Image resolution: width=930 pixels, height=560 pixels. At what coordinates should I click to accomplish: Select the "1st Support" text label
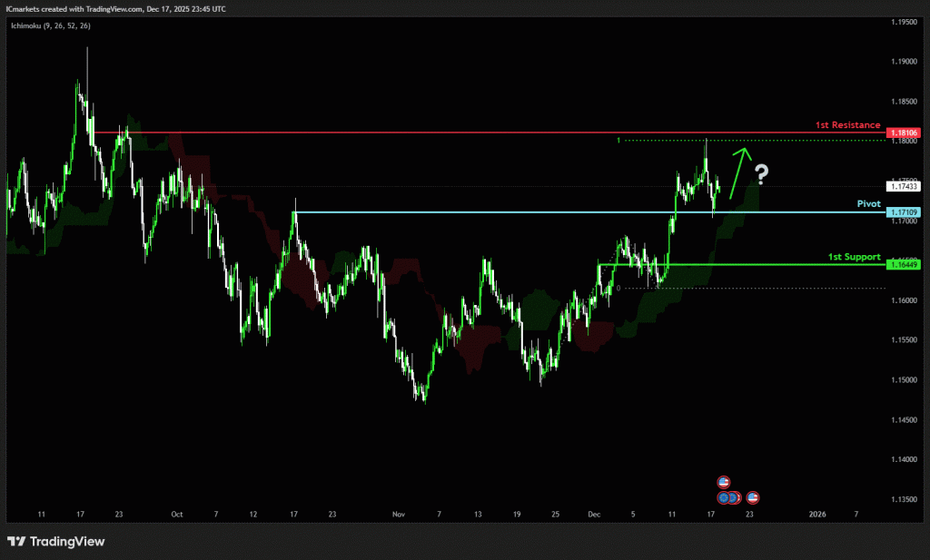tap(854, 257)
